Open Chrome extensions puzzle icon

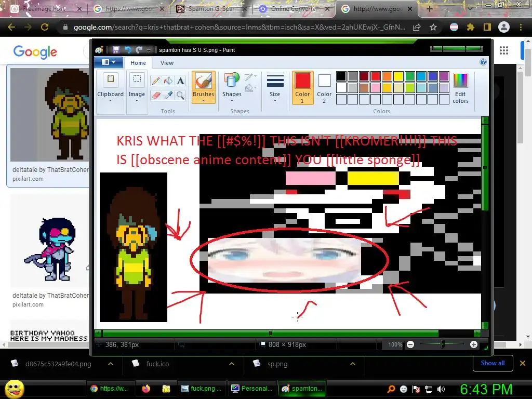470,27
